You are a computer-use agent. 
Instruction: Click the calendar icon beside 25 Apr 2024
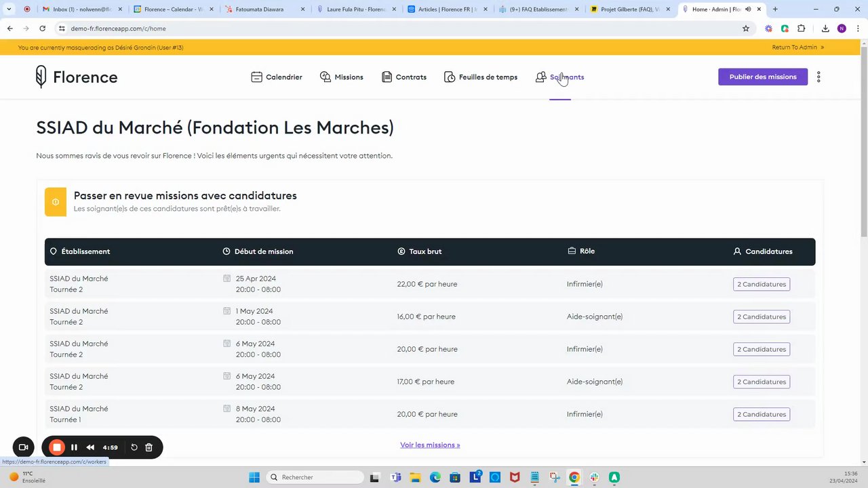pos(226,279)
